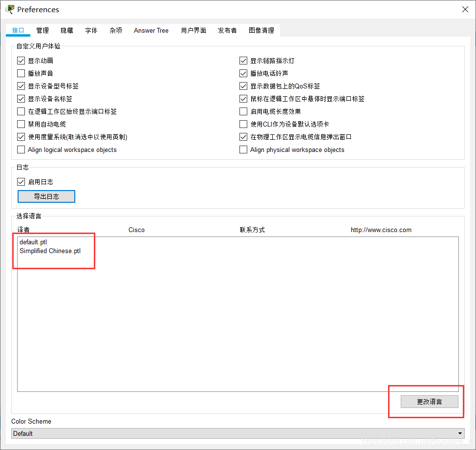Open the Answer Tree tab
The height and width of the screenshot is (450, 476).
click(151, 30)
